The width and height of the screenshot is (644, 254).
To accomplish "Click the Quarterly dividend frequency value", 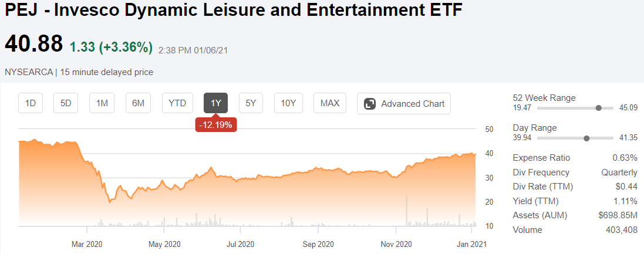I will coord(619,172).
